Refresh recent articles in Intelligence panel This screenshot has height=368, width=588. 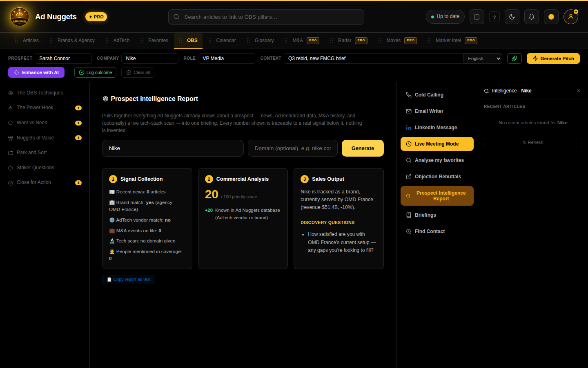click(x=533, y=142)
